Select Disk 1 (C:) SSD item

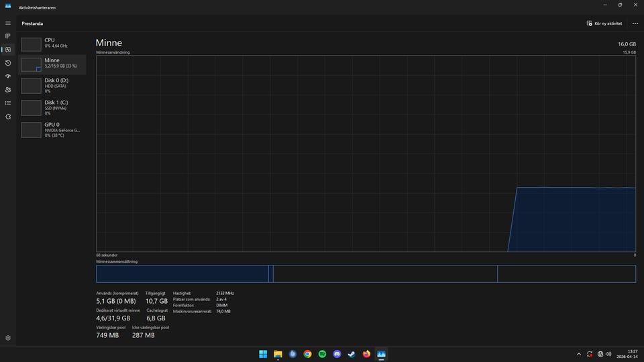point(52,107)
